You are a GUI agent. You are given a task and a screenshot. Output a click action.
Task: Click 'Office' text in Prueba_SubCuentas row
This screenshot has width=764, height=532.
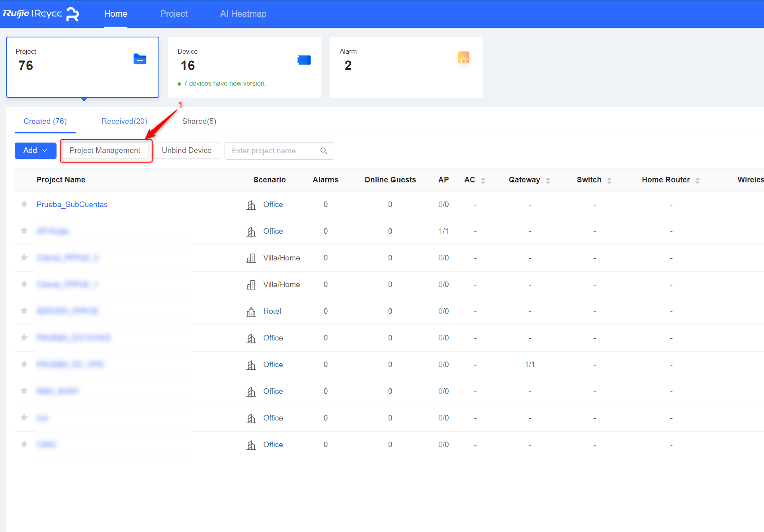coord(273,205)
